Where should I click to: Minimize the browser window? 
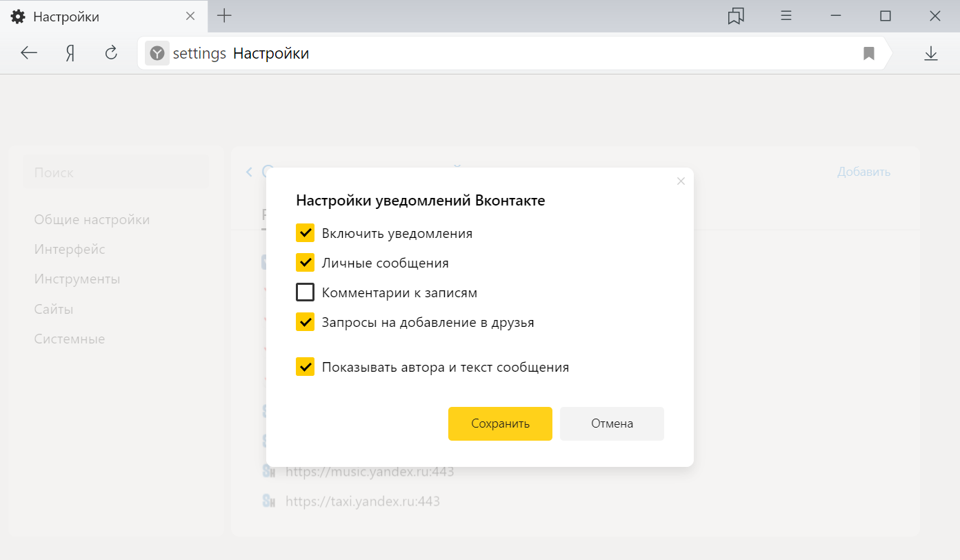pyautogui.click(x=836, y=16)
